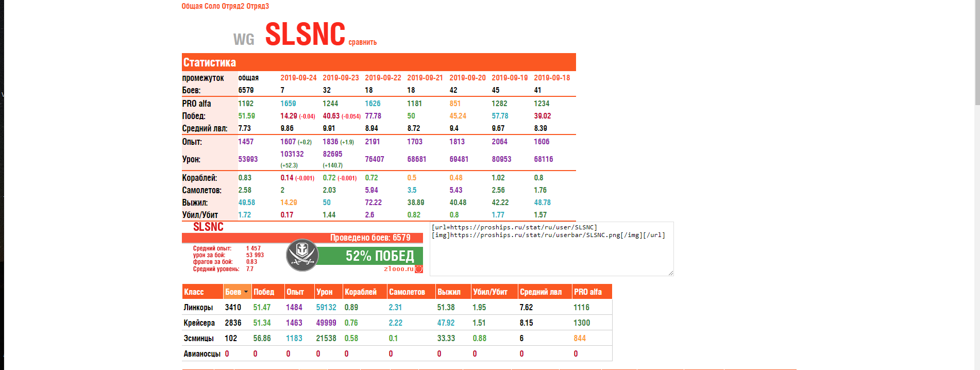Viewport: 980px width, 370px height.
Task: Click inside the BBCode userbar text area
Action: [551, 249]
